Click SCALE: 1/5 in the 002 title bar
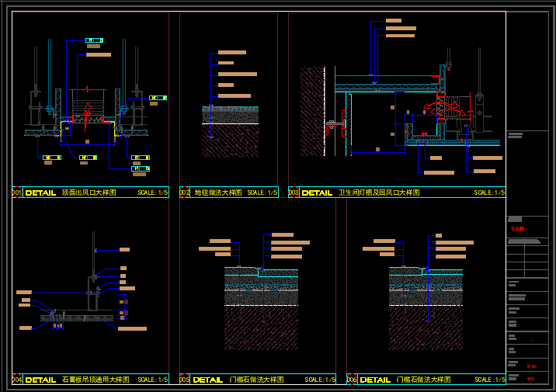This screenshot has width=556, height=392. pos(262,193)
